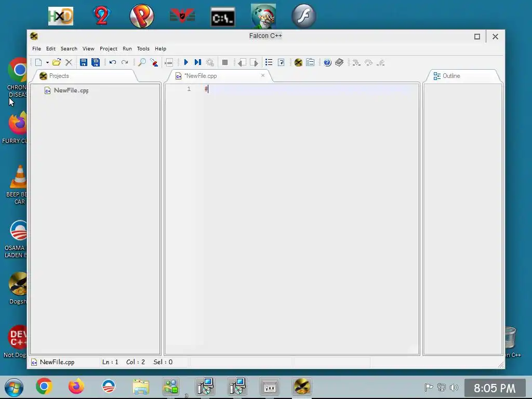The width and height of the screenshot is (532, 399).
Task: Click the Save All toolbar icon
Action: tap(96, 62)
